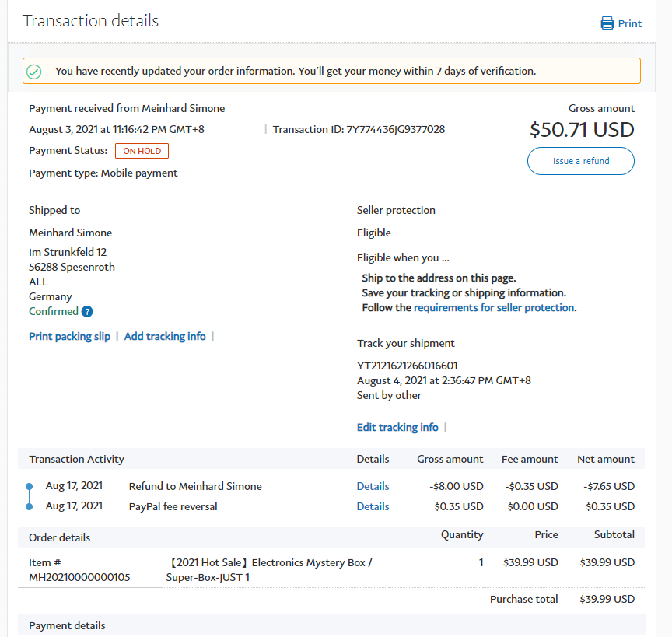Select timeline dot for Refund entry
672x637 pixels.
tap(30, 487)
